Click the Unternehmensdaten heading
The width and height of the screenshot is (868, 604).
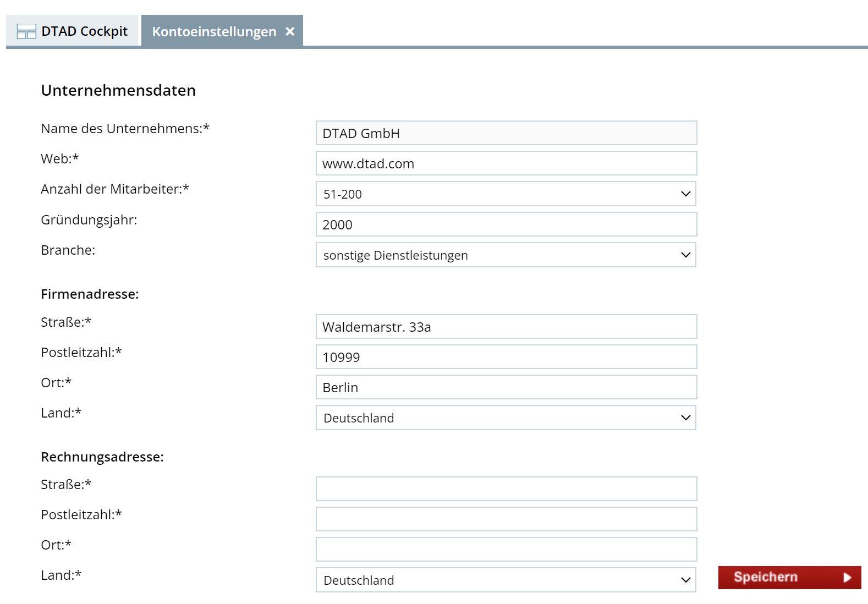(118, 90)
